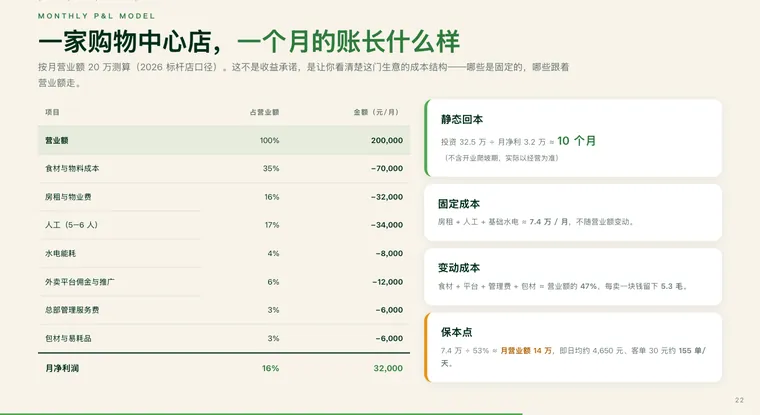The height and width of the screenshot is (415, 760).
Task: Click the '35%' cell
Action: pos(271,168)
